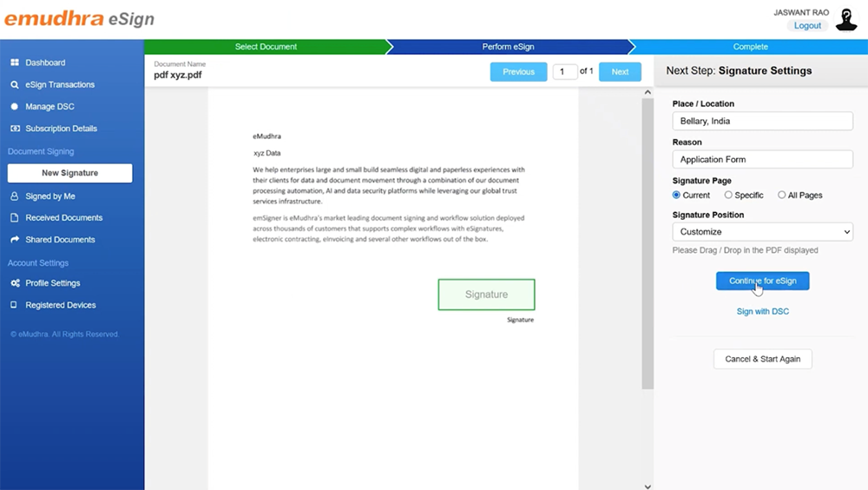This screenshot has height=490, width=868.
Task: Click the Registered Devices tablet icon
Action: tap(15, 305)
